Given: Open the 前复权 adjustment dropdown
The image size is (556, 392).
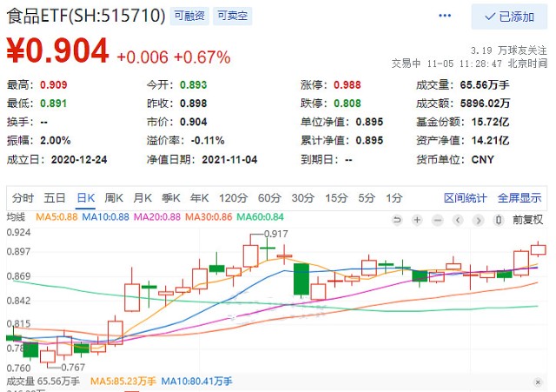Looking at the screenshot, I should (x=527, y=219).
